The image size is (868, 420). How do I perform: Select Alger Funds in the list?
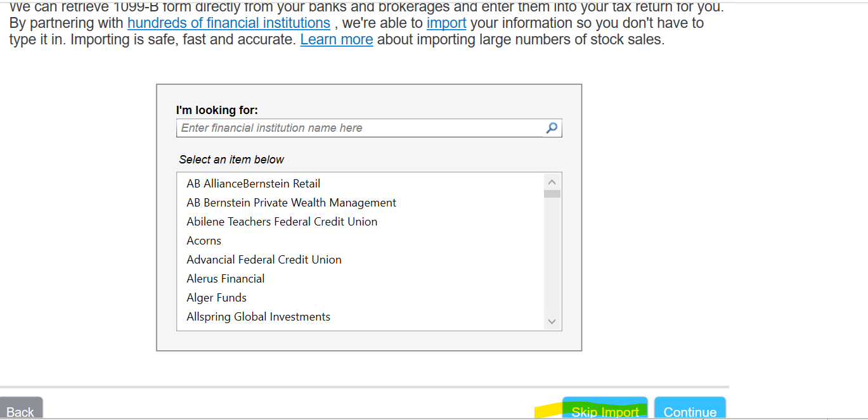tap(361, 298)
